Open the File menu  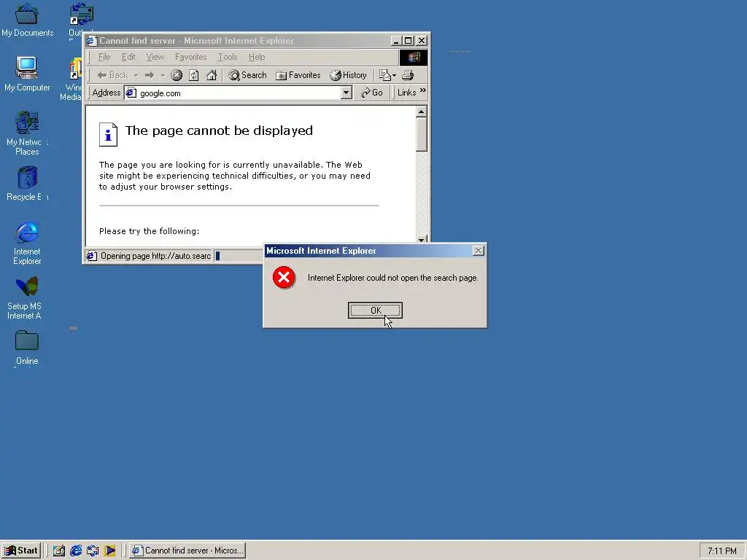104,57
